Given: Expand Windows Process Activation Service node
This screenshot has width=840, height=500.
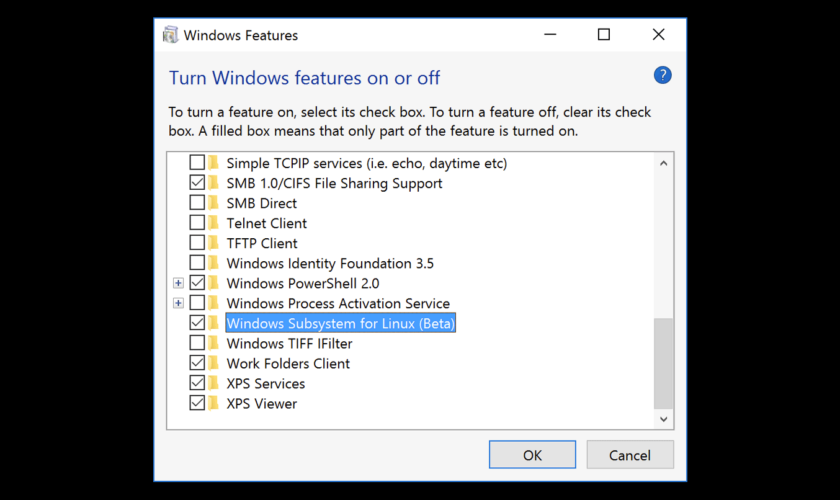Looking at the screenshot, I should (178, 303).
